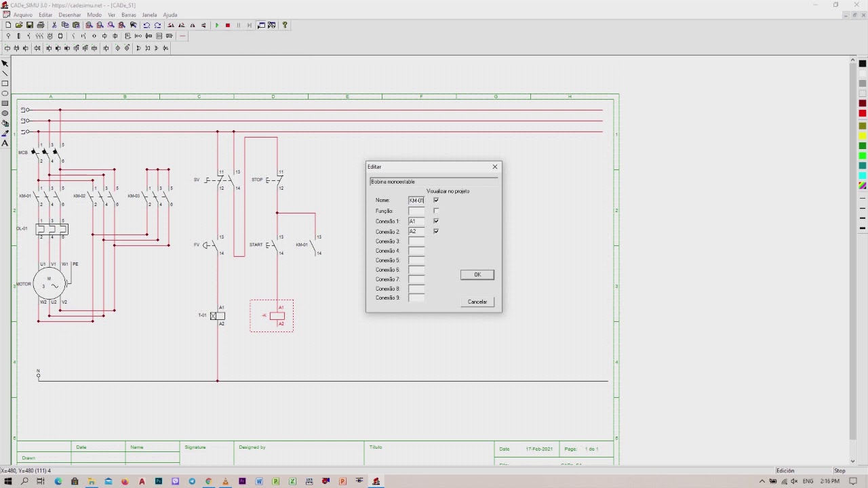This screenshot has height=488, width=868.
Task: Click the K coil symbol in schematic
Action: click(x=277, y=316)
